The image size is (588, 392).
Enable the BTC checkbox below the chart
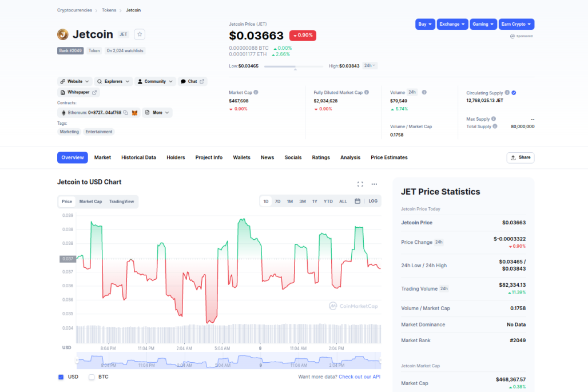click(91, 377)
